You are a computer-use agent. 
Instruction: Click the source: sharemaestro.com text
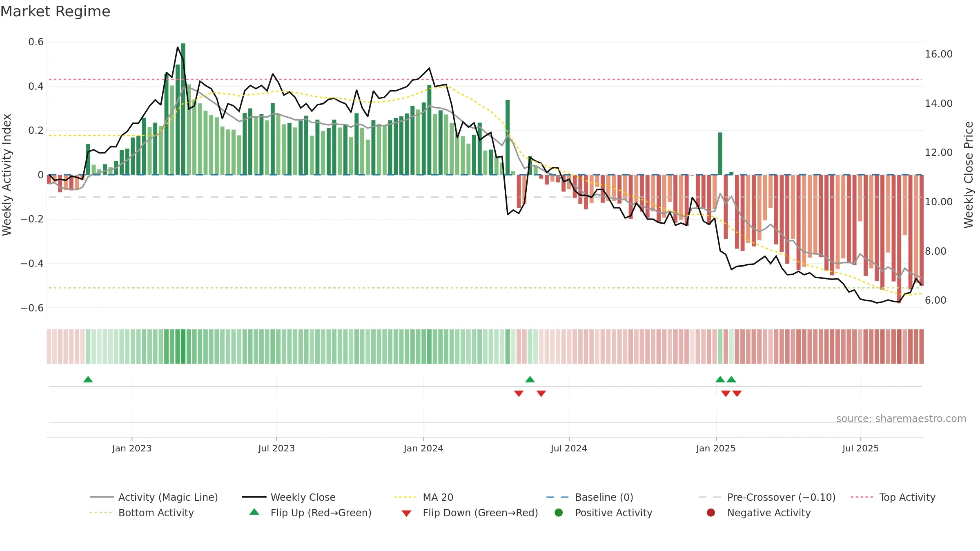901,419
